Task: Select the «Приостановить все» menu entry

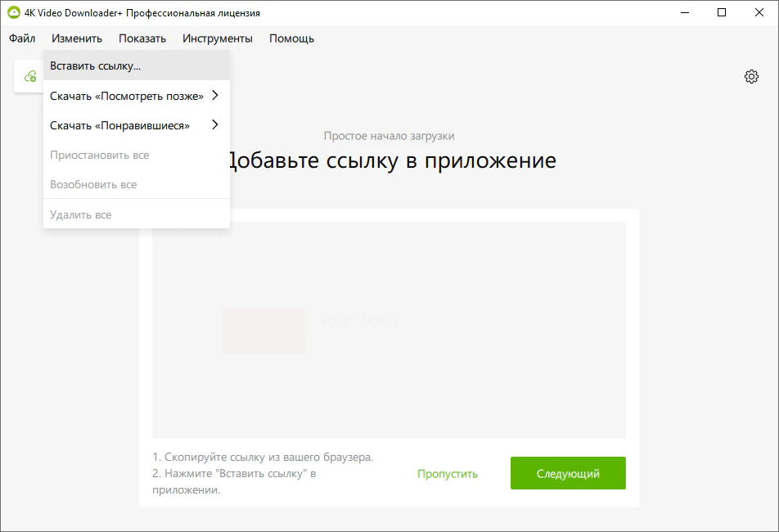Action: [x=99, y=155]
